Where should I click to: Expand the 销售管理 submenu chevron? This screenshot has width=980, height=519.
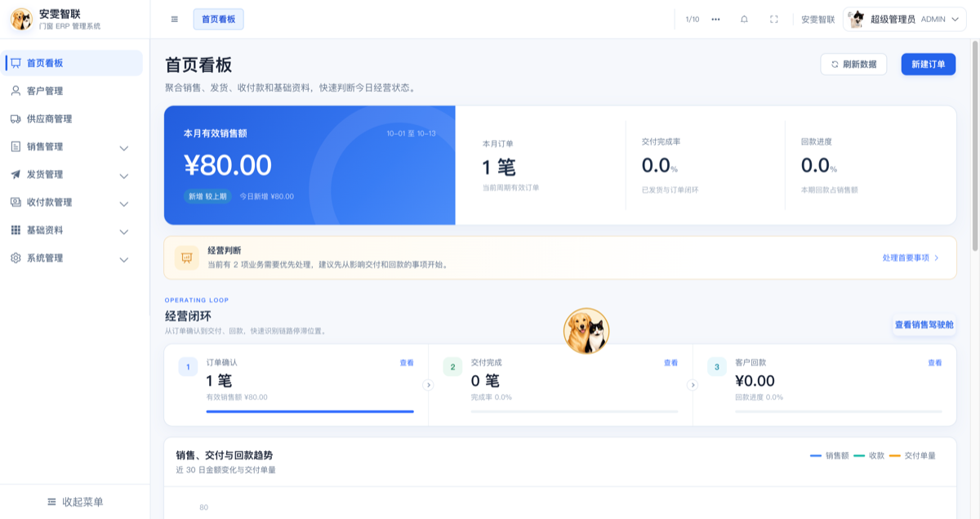(x=124, y=148)
